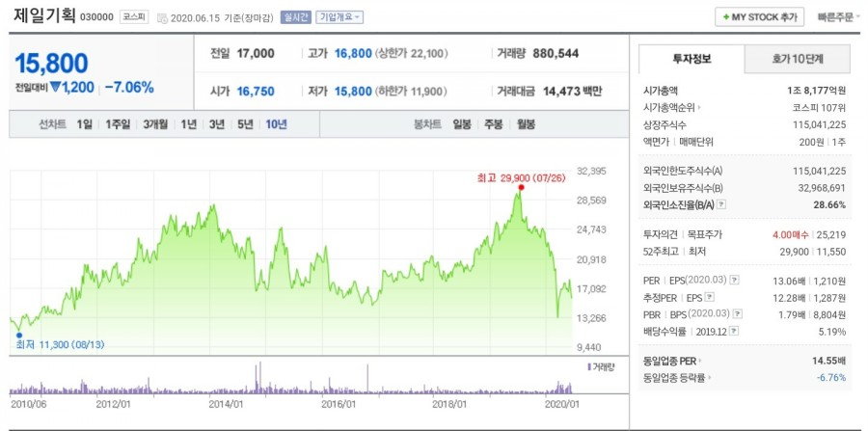Click the 상한가 22,100 text
Viewport: 868px width, 431px height.
click(411, 54)
